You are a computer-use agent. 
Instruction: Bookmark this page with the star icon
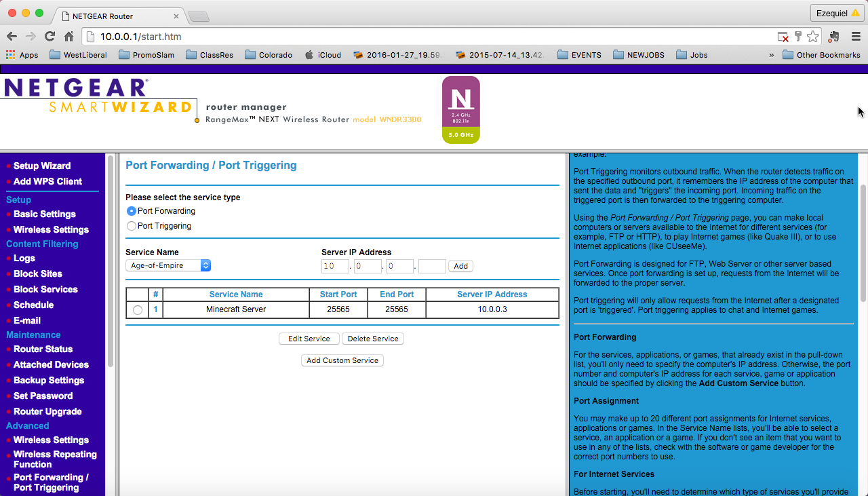pyautogui.click(x=812, y=37)
